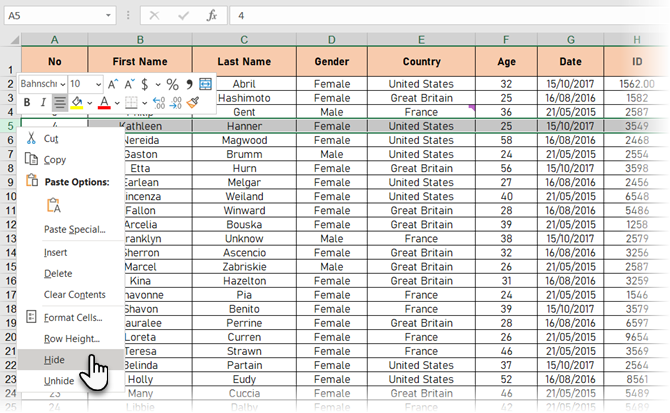Choose Delete from the context menu
The image size is (670, 413).
point(71,273)
